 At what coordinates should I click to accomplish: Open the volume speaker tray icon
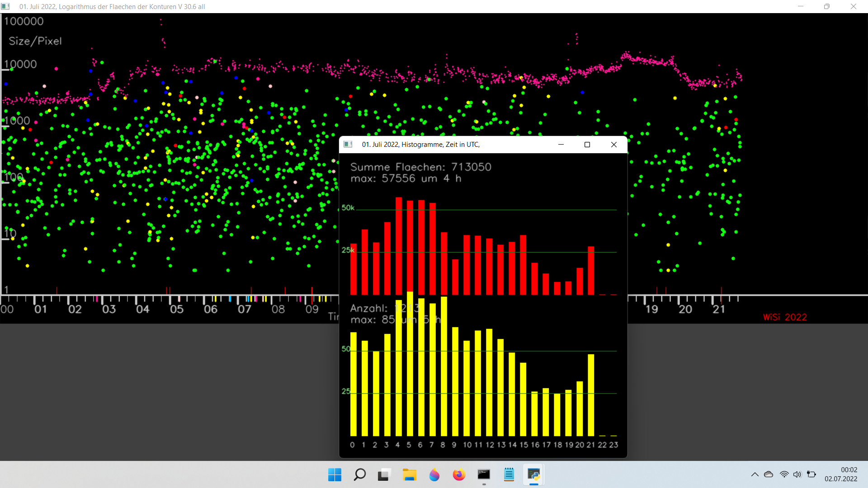point(797,474)
